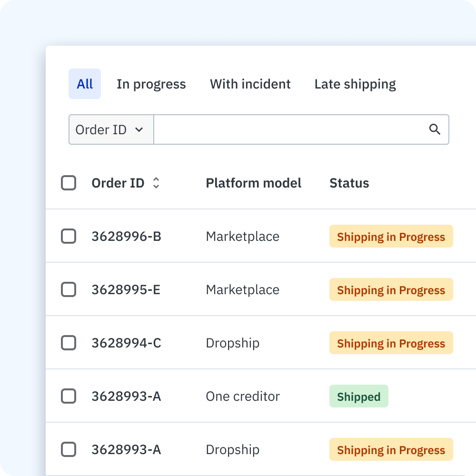Select the Late shipping tab
This screenshot has height=476, width=476.
click(x=355, y=84)
